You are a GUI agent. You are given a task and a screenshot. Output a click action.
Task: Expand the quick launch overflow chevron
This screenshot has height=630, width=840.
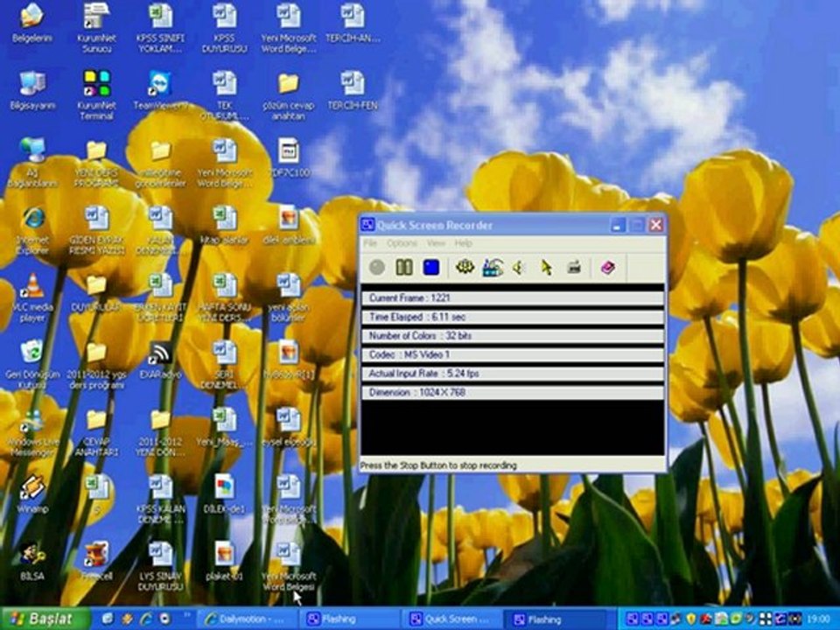pyautogui.click(x=187, y=615)
